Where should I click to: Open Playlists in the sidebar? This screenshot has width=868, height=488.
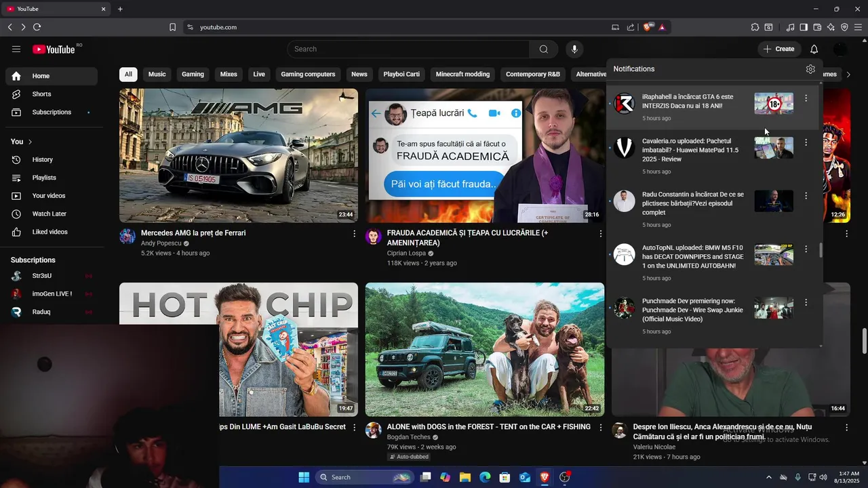coord(52,178)
